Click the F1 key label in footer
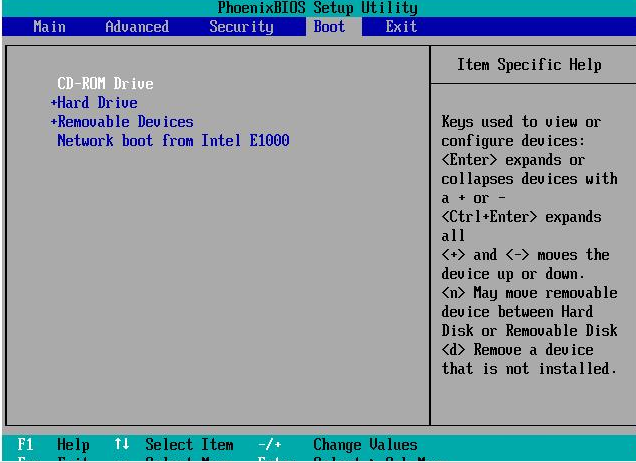 [25, 445]
